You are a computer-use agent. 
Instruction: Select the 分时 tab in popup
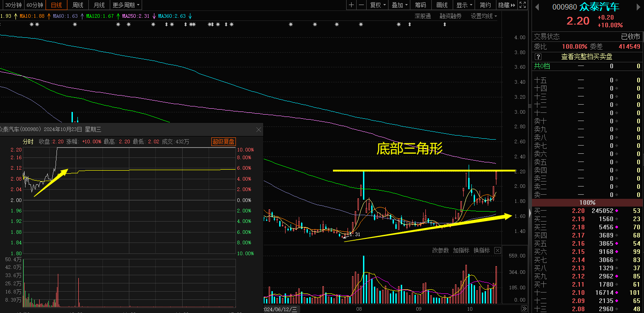coord(28,141)
